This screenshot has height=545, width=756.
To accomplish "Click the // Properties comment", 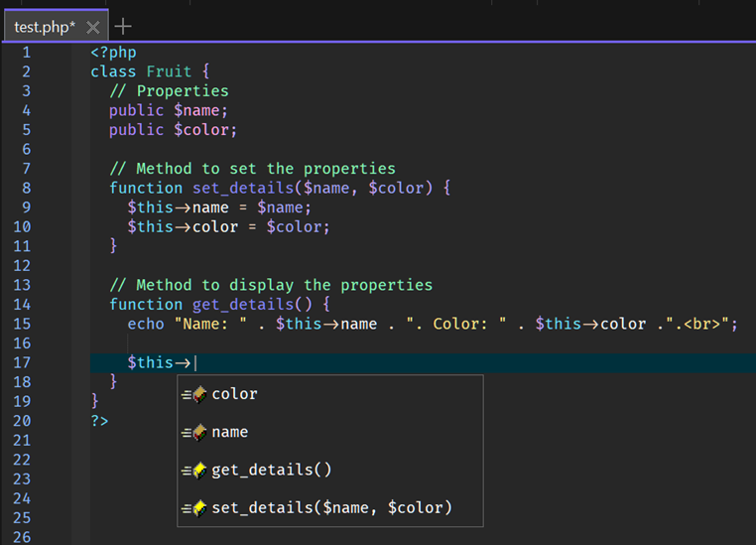I will click(x=170, y=91).
